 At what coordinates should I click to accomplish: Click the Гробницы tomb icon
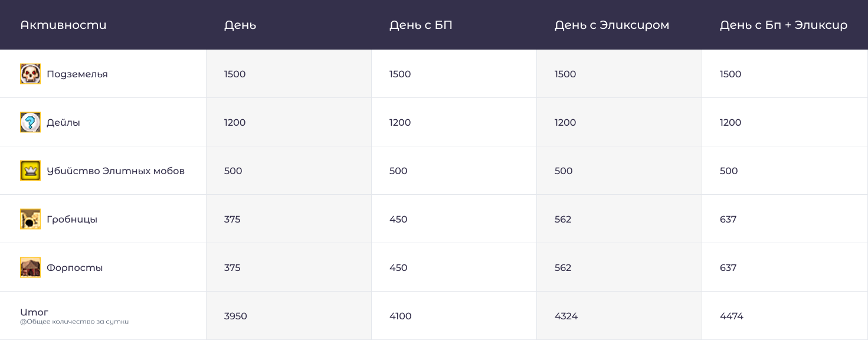pyautogui.click(x=31, y=220)
